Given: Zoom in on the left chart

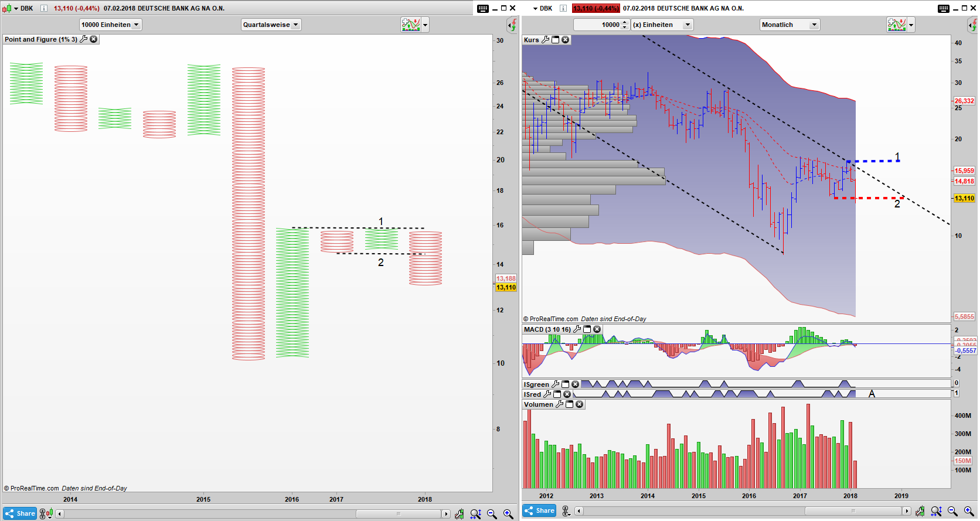Looking at the screenshot, I should click(x=508, y=514).
